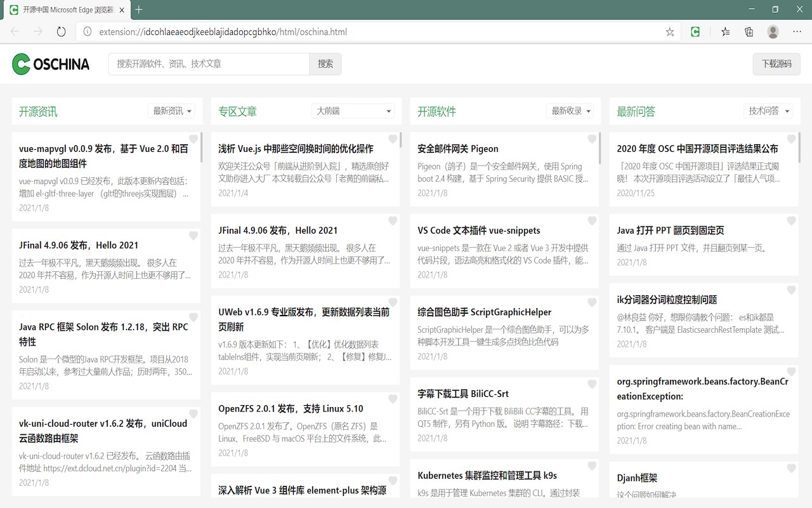Screen dimensions: 812x508
Task: Favorite the vk-uni-cloud-router article
Action: point(193,414)
